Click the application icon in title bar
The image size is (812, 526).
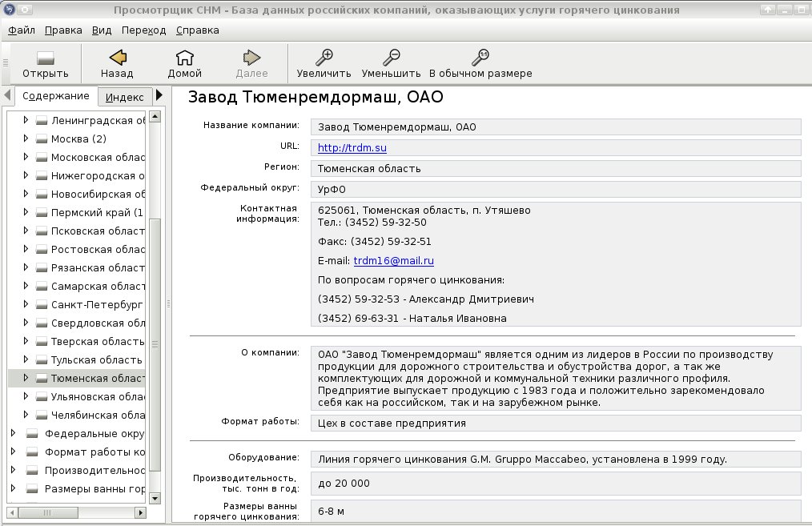pos(9,10)
